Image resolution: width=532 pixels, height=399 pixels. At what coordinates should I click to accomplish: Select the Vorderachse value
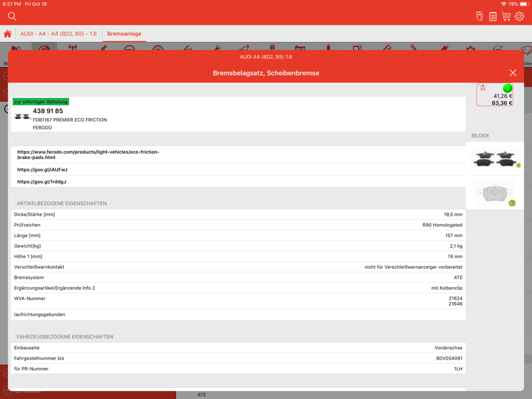coord(448,348)
